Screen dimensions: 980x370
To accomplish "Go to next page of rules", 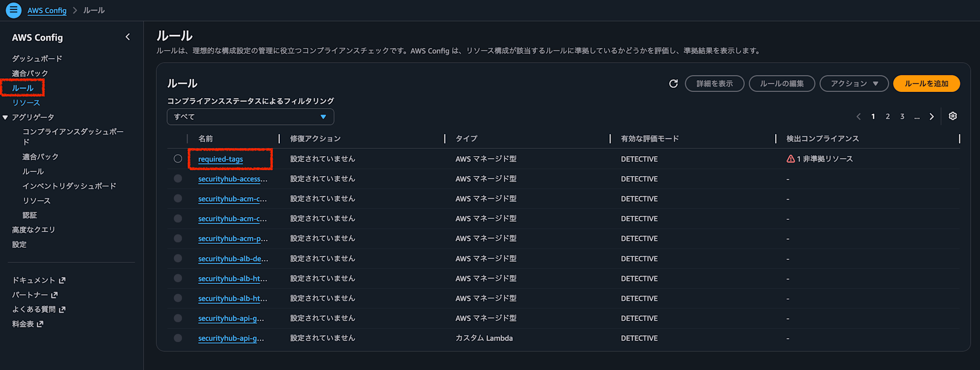I will pyautogui.click(x=931, y=116).
